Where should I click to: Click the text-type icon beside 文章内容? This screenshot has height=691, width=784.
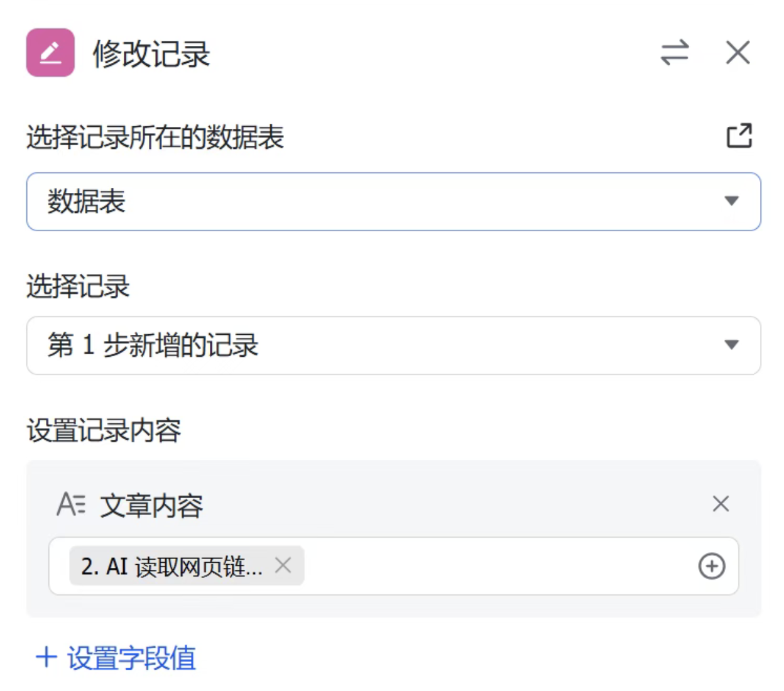tap(71, 504)
